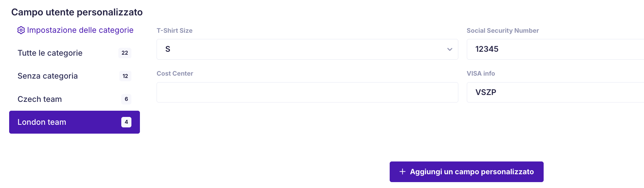
Task: Click Aggiungi un campo personalizzato button
Action: [466, 172]
